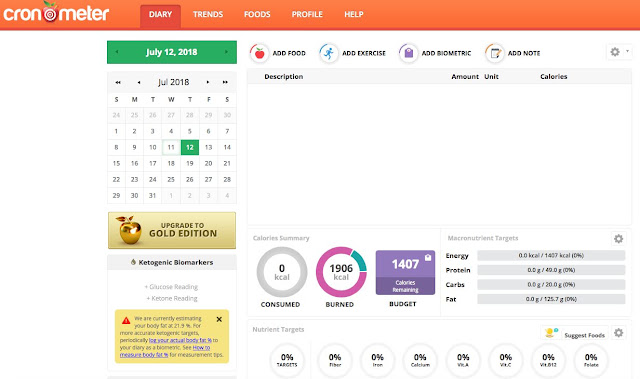640x379 pixels.
Task: Click the golden apple upgrade icon
Action: (x=129, y=230)
